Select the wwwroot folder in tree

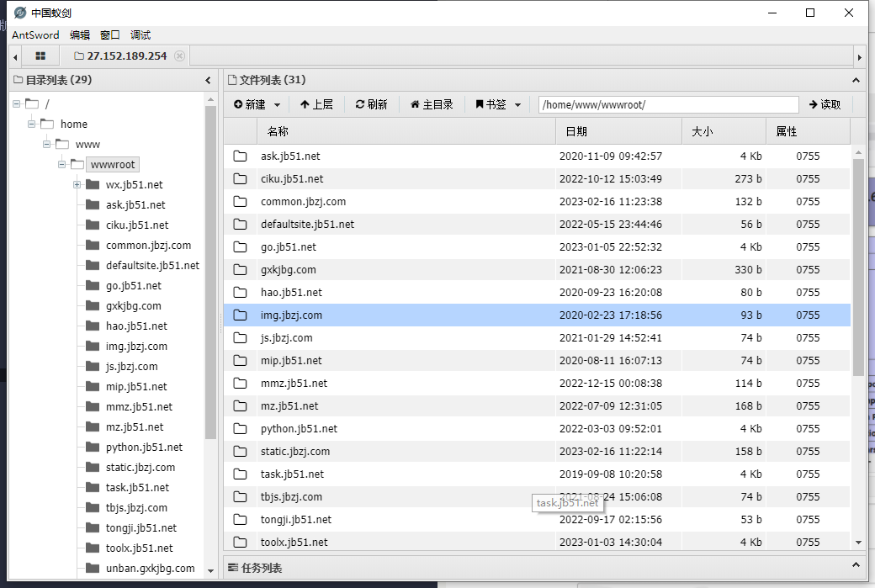pos(113,165)
